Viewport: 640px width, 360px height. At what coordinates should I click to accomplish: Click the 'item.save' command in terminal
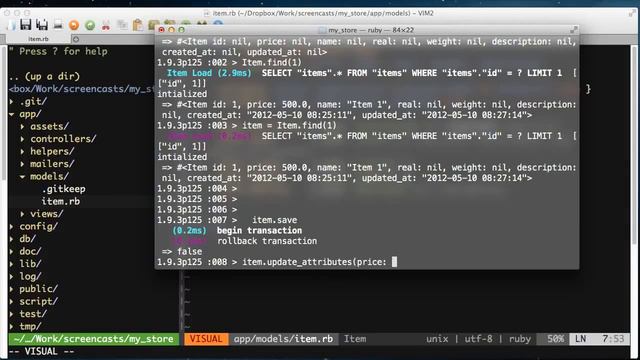point(274,220)
